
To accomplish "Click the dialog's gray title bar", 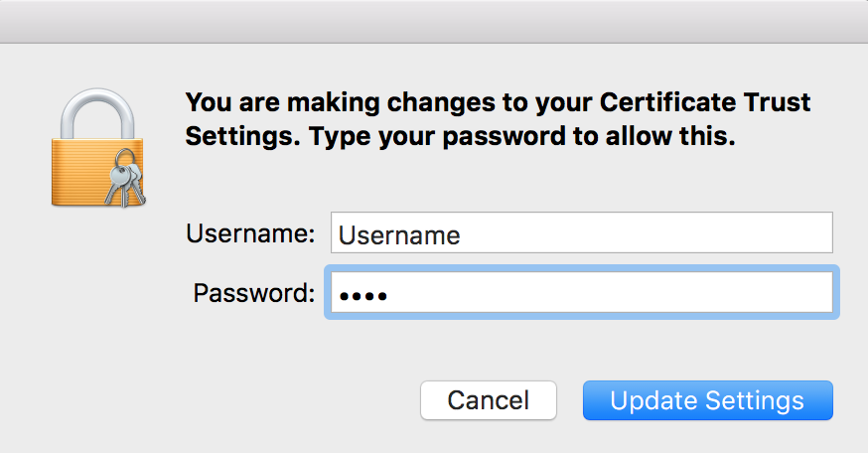I will pos(434,21).
